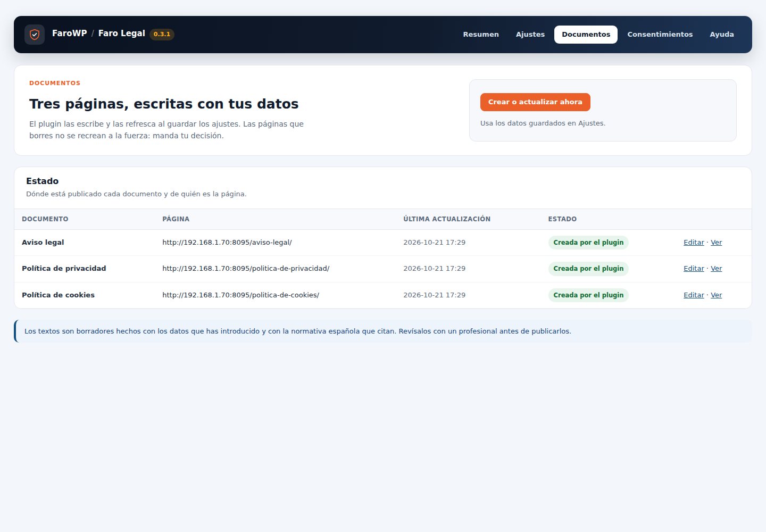Click the politica-de-privacidad page URL
The width and height of the screenshot is (766, 532).
tap(246, 269)
